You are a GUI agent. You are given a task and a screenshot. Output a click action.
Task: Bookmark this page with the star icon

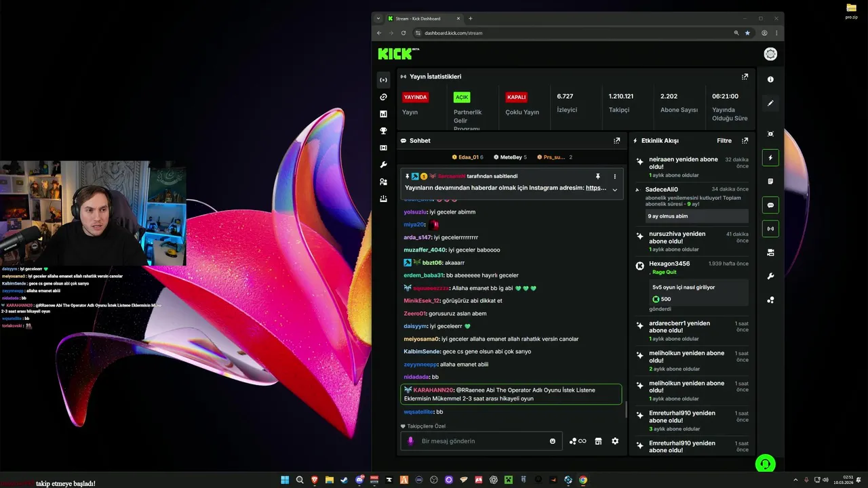tap(747, 33)
